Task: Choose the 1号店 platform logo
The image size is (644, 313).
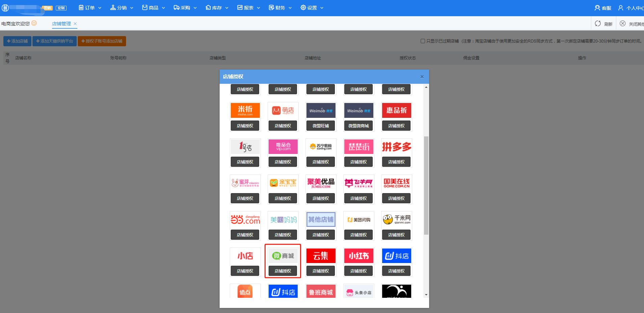Action: pos(245,147)
